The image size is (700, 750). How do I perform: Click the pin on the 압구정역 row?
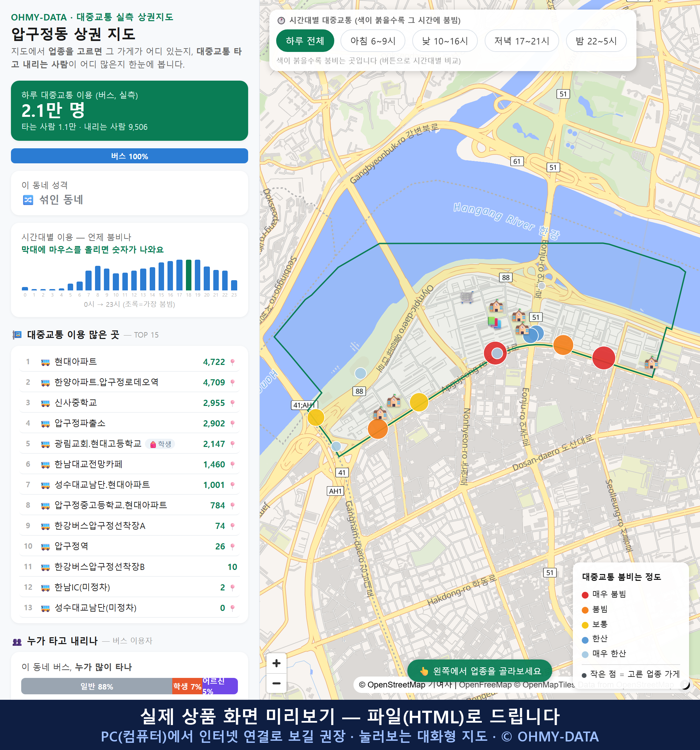click(x=232, y=546)
